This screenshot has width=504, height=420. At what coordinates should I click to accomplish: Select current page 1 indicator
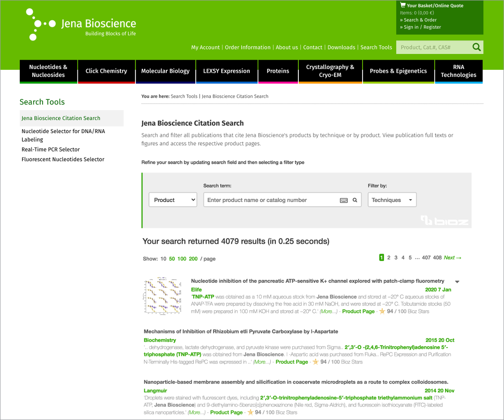[x=382, y=258]
